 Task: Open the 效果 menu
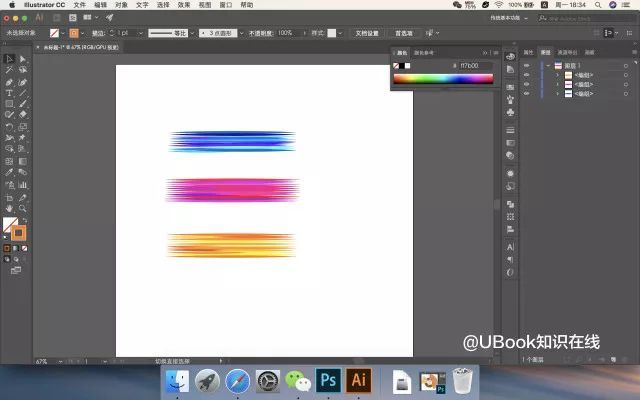[x=184, y=5]
